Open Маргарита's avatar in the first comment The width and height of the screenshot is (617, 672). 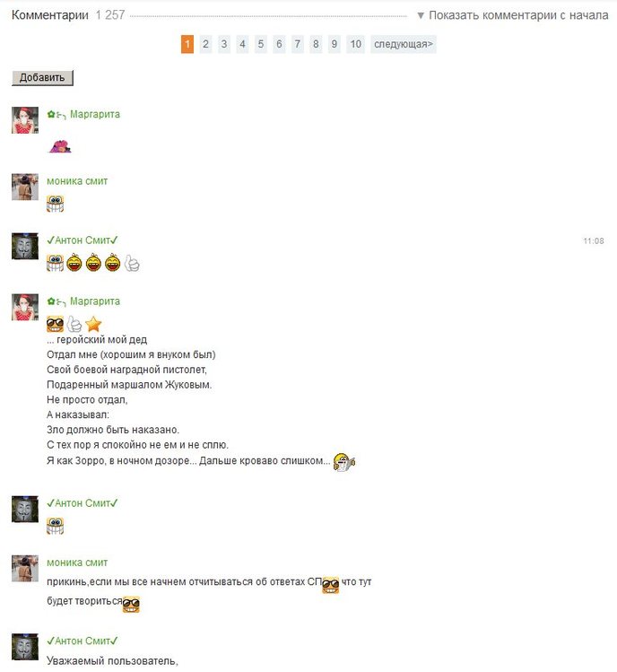click(x=25, y=120)
